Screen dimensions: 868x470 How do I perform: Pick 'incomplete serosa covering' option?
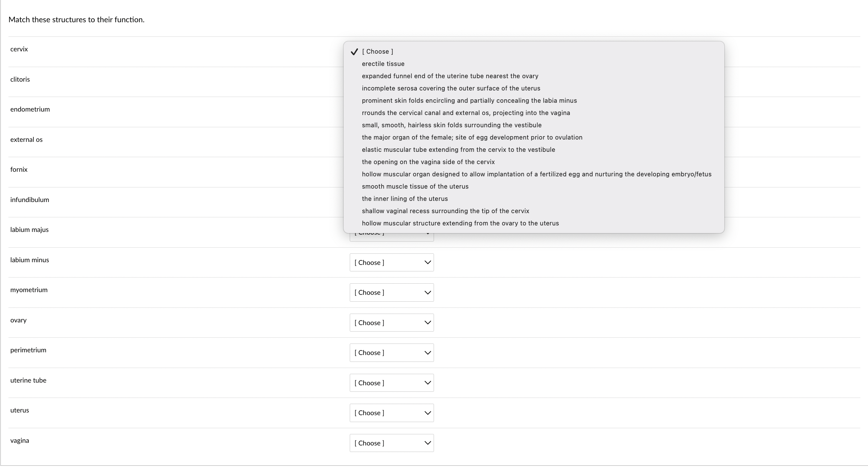pyautogui.click(x=451, y=88)
